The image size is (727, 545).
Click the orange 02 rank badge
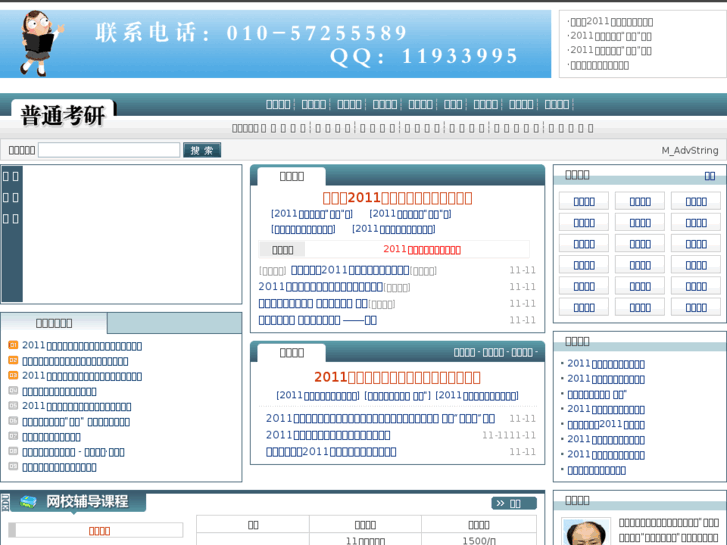click(x=13, y=360)
